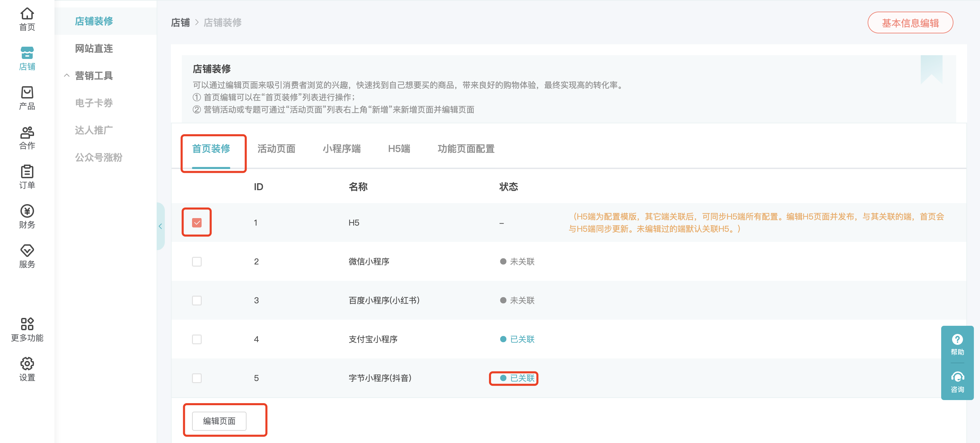Click the 店铺 breadcrumb link
The image size is (980, 443).
tap(180, 23)
